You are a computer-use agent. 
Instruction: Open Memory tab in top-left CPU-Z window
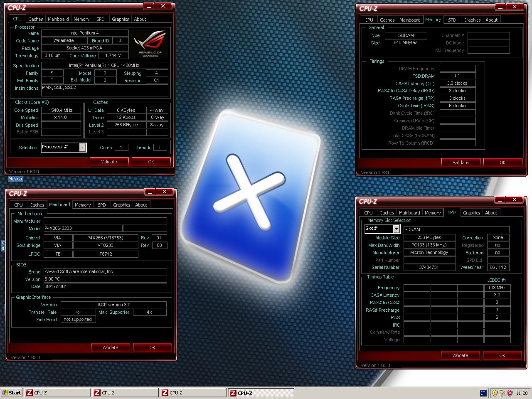81,19
